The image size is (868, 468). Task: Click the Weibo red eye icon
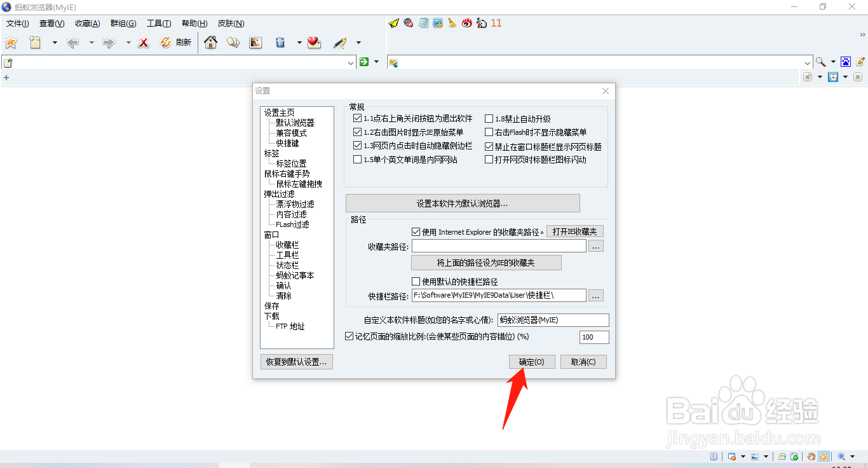467,23
